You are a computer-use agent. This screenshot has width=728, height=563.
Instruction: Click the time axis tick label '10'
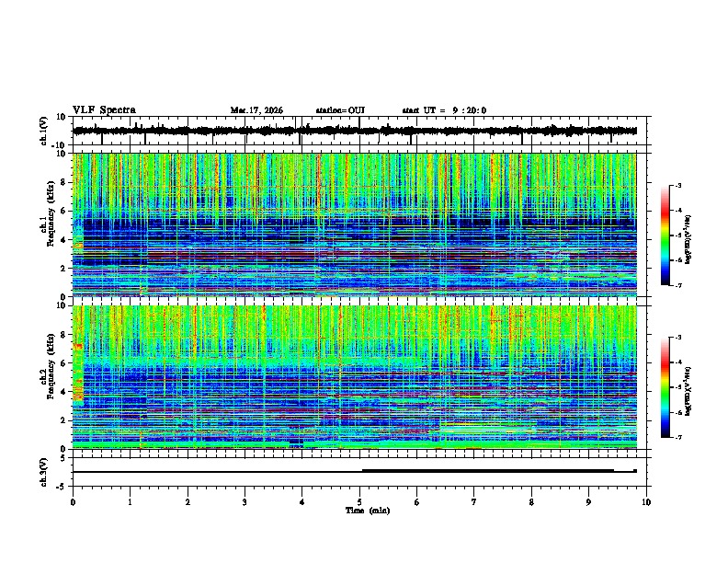pos(646,502)
